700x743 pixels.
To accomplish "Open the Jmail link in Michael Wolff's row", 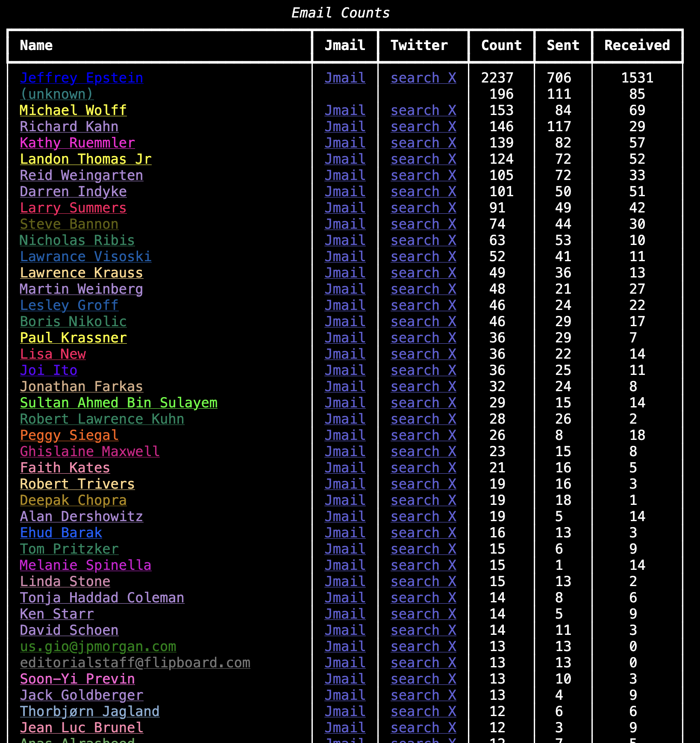I will tap(345, 110).
